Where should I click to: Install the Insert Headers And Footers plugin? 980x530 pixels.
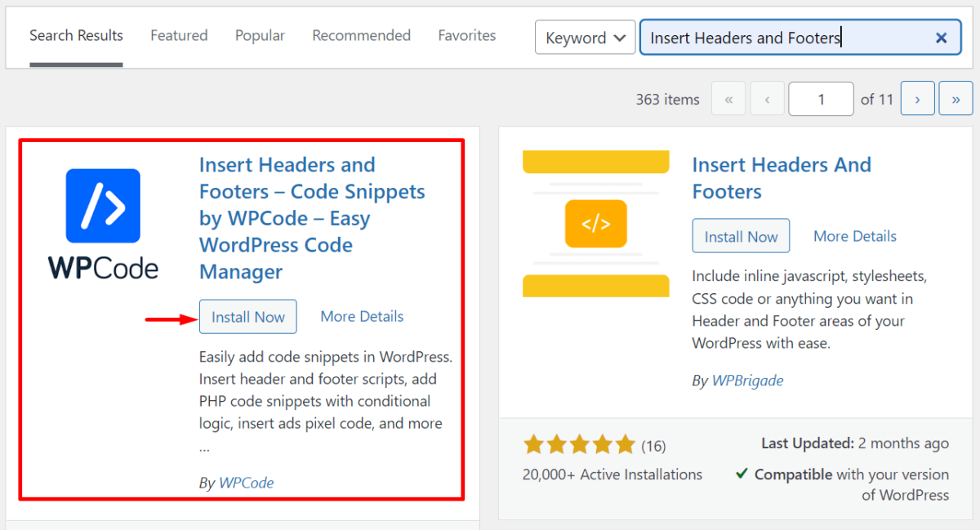tap(741, 235)
